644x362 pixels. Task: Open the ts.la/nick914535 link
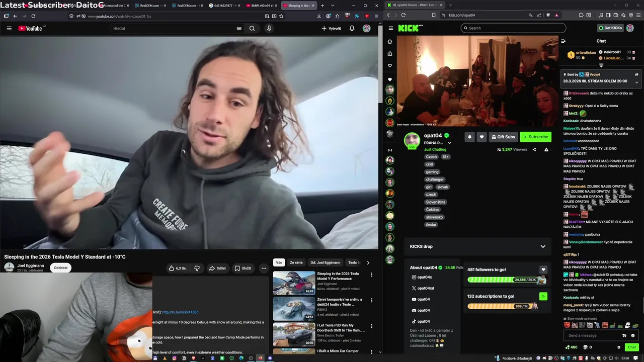tap(180, 312)
